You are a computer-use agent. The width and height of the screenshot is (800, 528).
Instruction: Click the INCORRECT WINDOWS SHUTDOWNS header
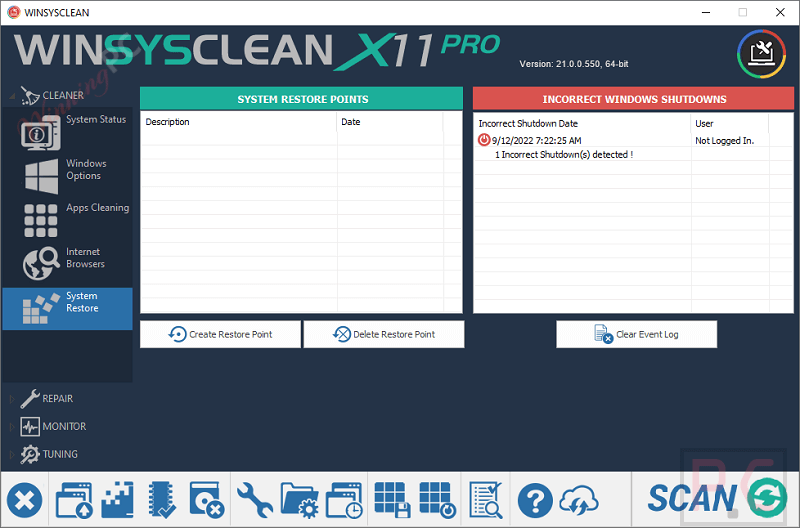[x=634, y=98]
